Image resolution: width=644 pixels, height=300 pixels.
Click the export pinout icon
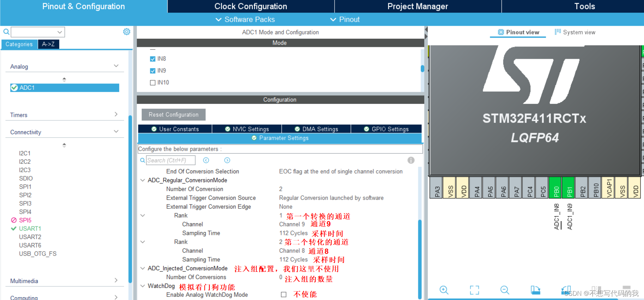[535, 290]
